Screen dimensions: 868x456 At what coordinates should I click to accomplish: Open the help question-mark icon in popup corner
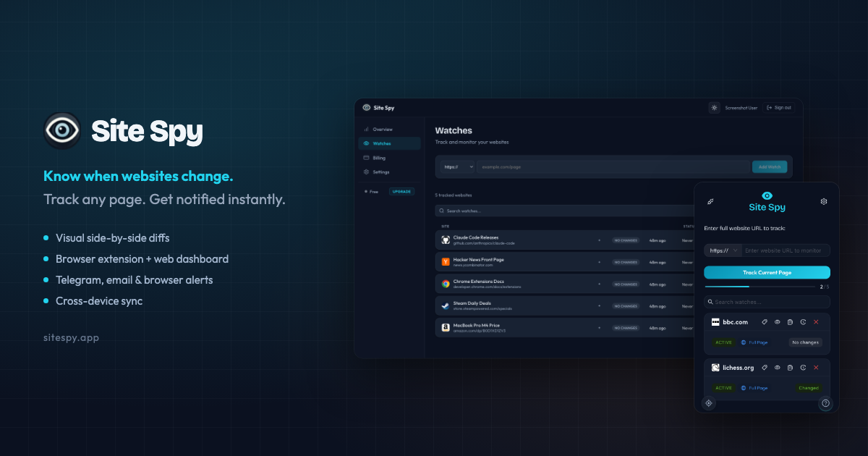(825, 403)
